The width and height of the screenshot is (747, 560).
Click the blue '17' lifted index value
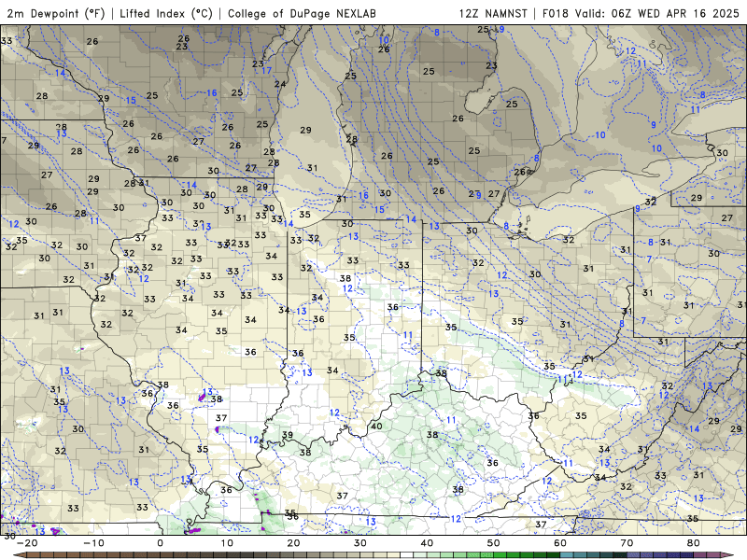tap(266, 71)
